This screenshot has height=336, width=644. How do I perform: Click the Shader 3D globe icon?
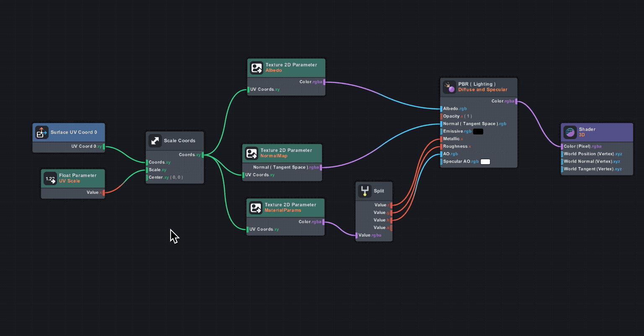pyautogui.click(x=570, y=132)
